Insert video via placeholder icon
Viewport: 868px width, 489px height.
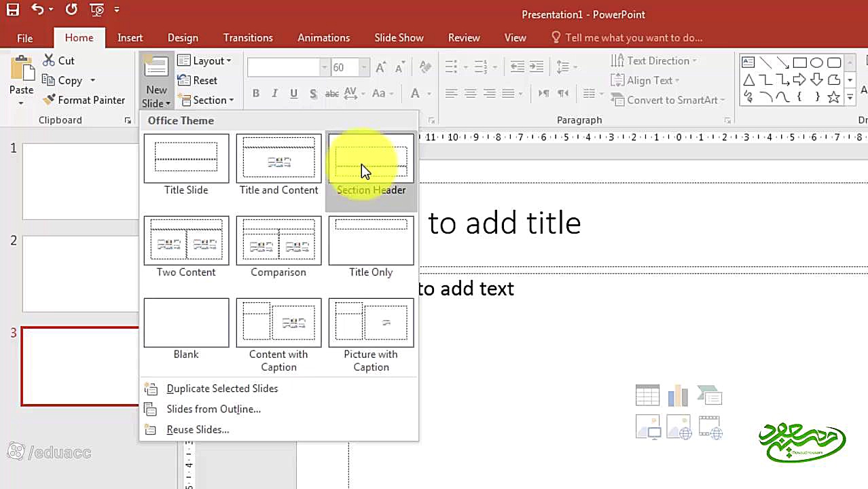point(709,427)
